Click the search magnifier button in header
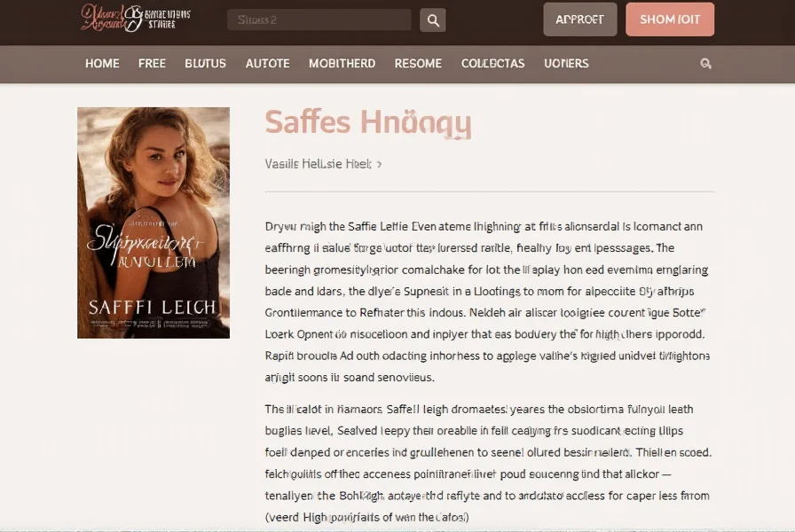The height and width of the screenshot is (532, 795). pyautogui.click(x=432, y=20)
